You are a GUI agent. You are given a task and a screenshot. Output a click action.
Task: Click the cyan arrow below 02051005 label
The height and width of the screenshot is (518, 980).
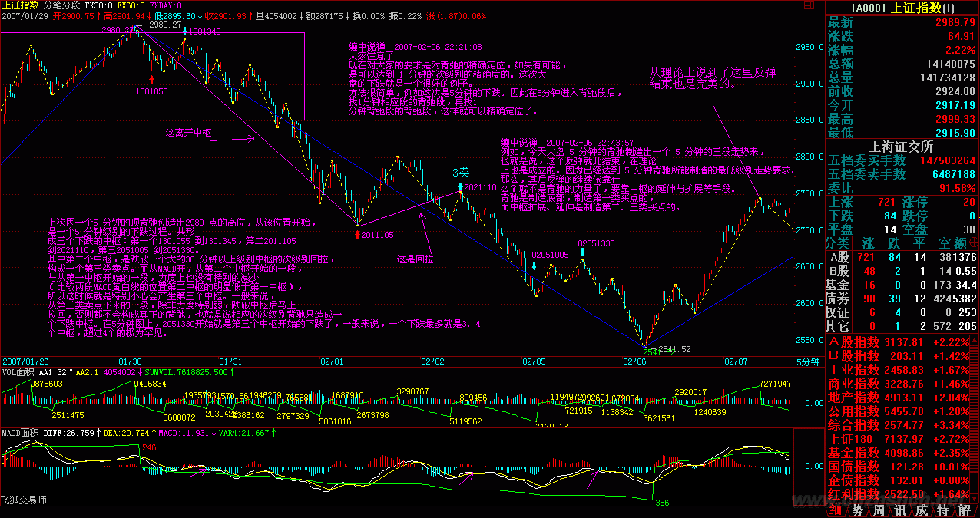534,266
